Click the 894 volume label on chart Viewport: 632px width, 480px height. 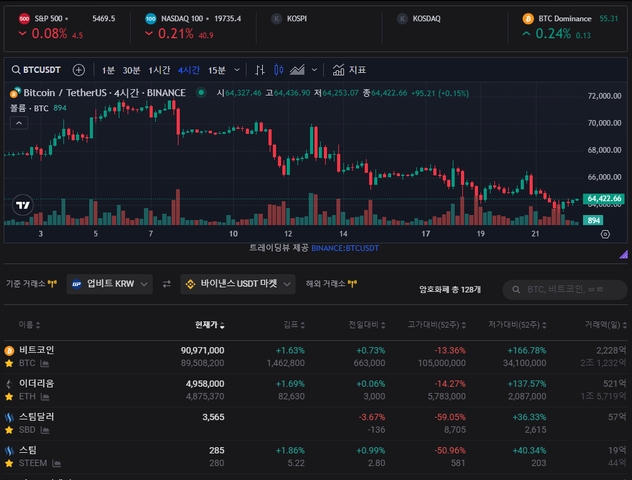coord(593,220)
